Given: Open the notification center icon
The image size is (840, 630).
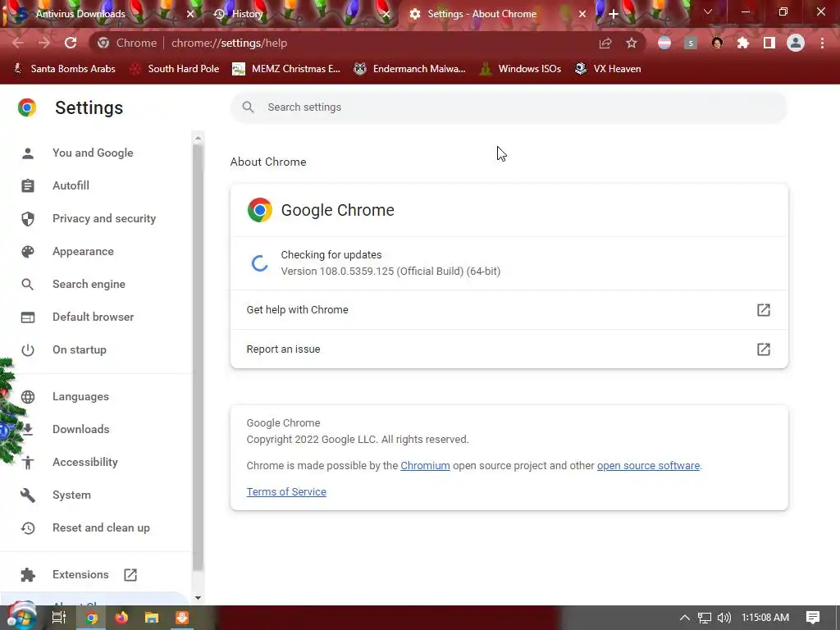Looking at the screenshot, I should (813, 618).
